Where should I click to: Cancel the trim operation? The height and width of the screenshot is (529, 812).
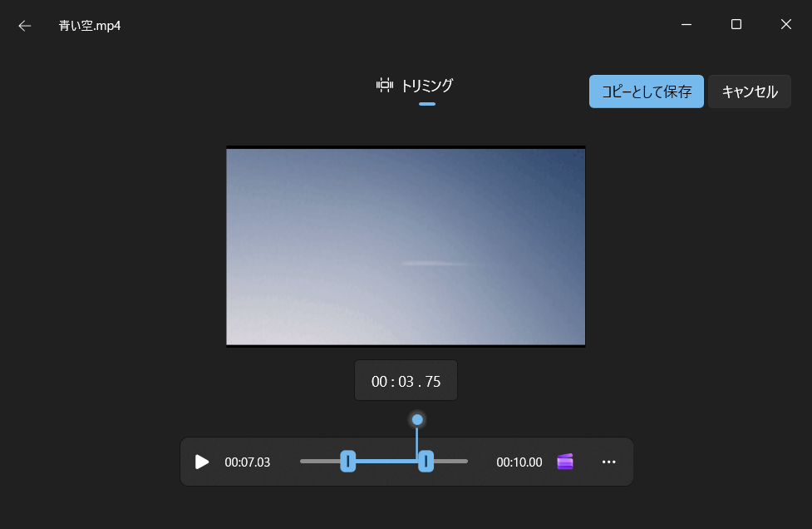click(749, 91)
